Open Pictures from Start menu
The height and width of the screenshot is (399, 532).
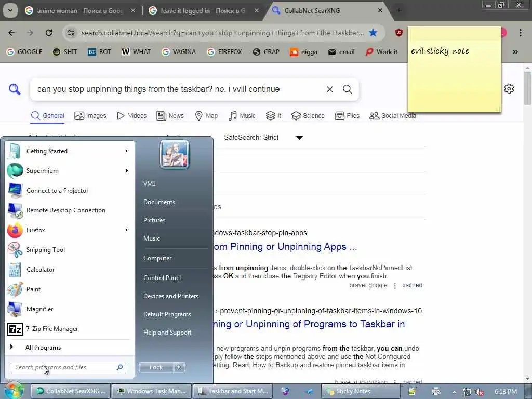coord(154,220)
